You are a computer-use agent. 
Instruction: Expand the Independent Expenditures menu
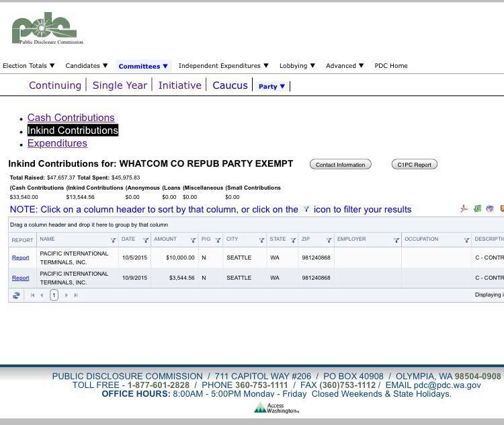click(x=223, y=66)
